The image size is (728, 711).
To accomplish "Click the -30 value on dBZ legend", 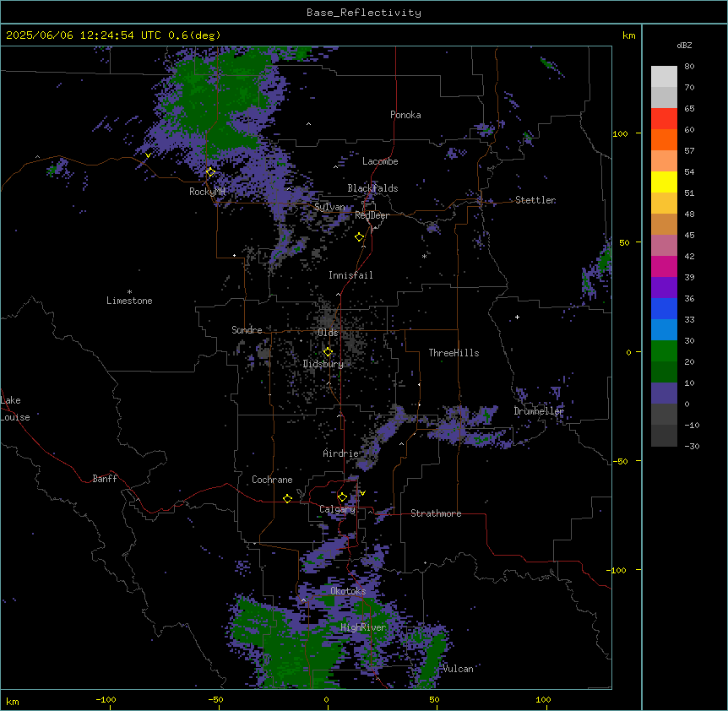I will coord(692,446).
